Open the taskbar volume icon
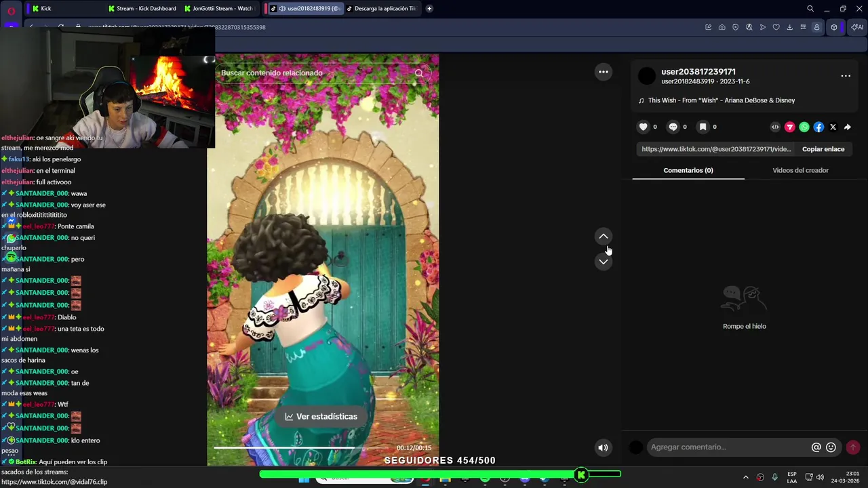The width and height of the screenshot is (868, 488). pyautogui.click(x=820, y=477)
